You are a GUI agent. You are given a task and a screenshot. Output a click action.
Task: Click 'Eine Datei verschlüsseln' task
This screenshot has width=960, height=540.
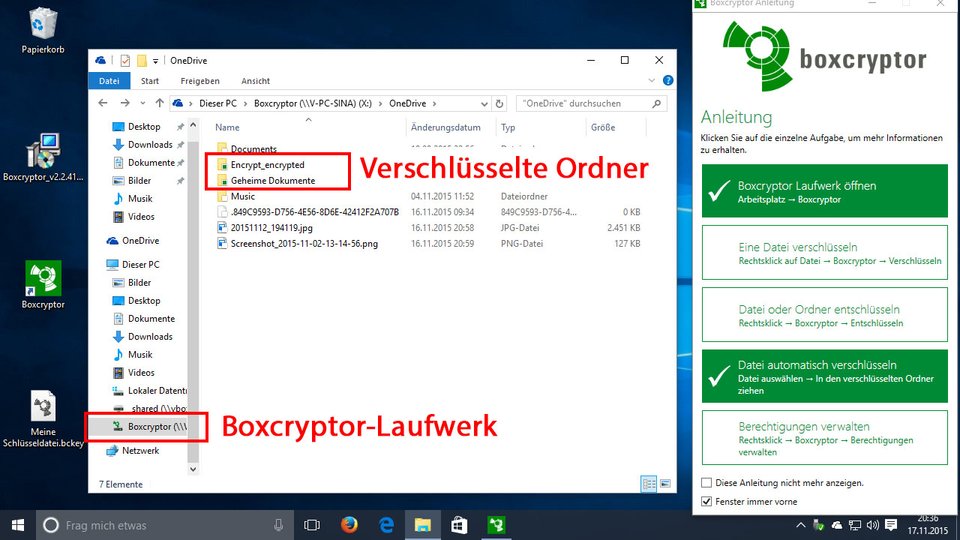click(825, 252)
